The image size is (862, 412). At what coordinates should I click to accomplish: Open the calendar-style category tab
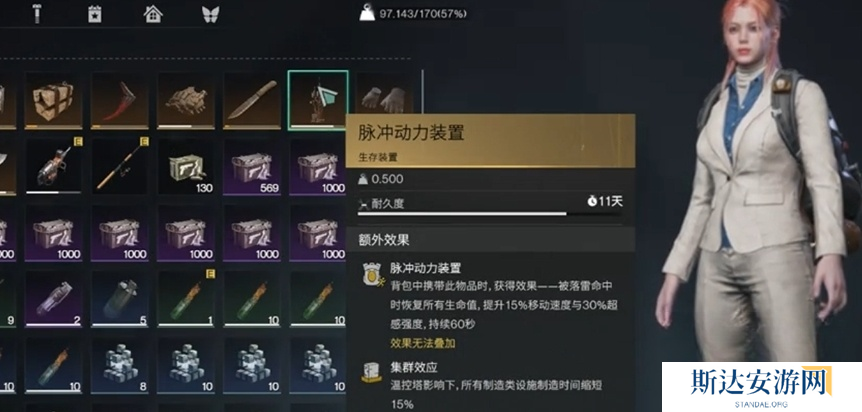point(95,14)
